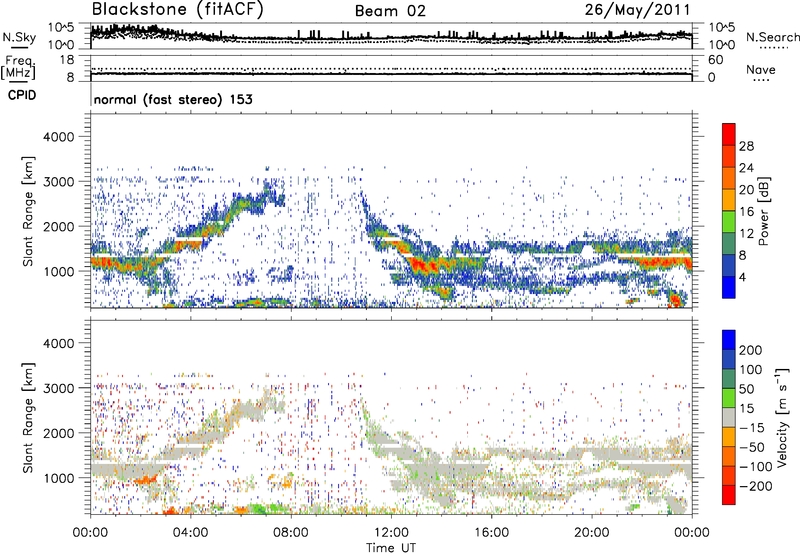Click the date '26/May/2011'
800x554 pixels.
point(637,9)
